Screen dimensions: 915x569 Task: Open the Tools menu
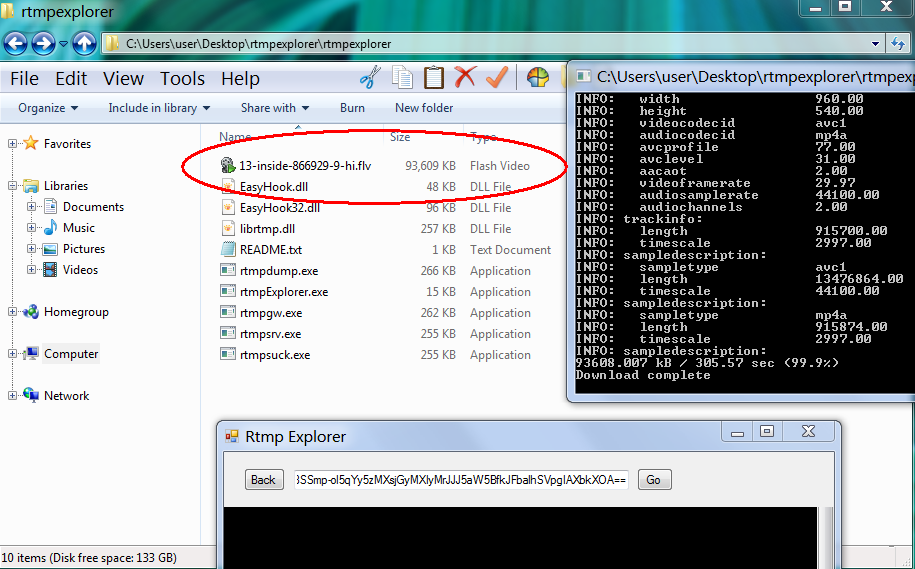[x=183, y=78]
